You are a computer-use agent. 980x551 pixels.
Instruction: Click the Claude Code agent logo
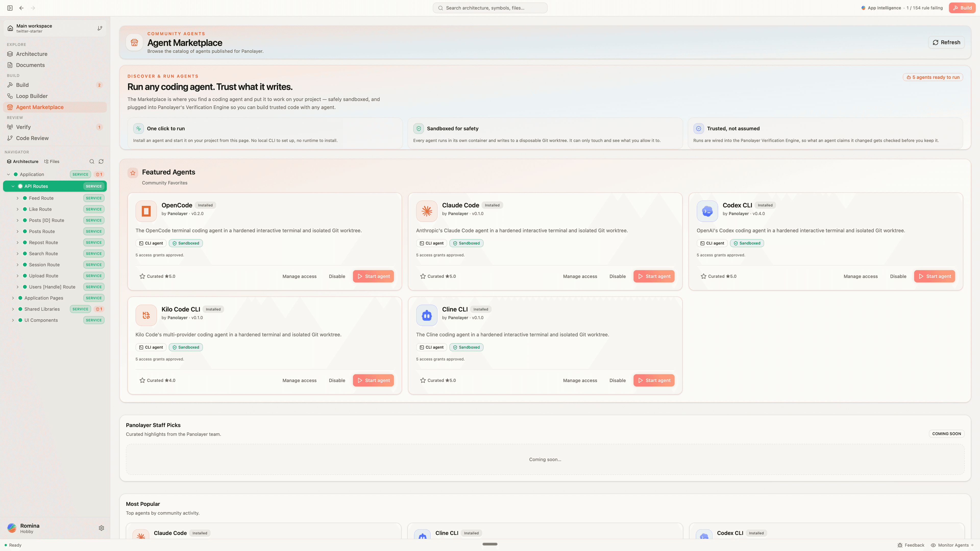tap(427, 211)
